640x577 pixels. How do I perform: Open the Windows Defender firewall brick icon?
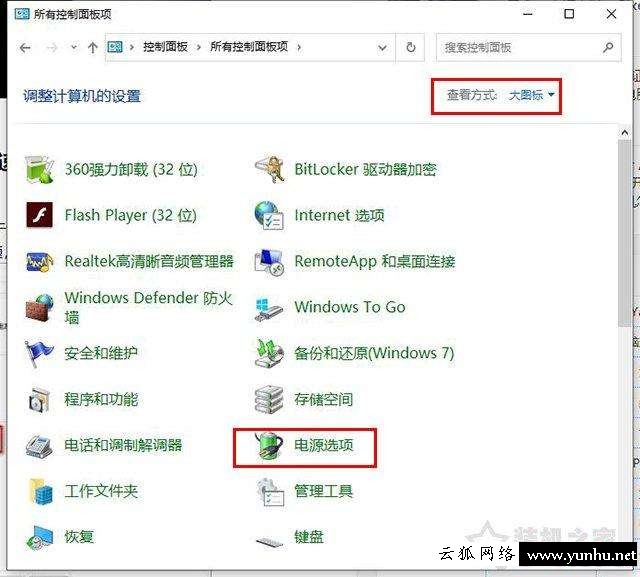click(x=40, y=308)
